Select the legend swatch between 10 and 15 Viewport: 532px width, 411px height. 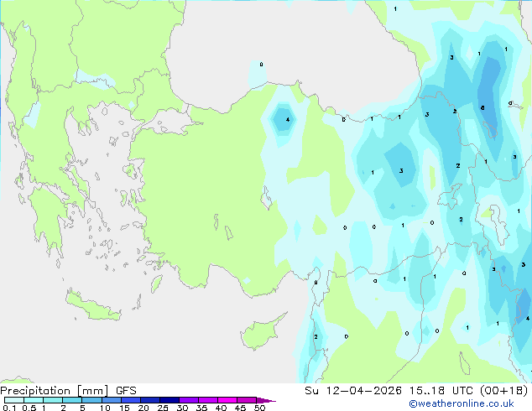tap(111, 400)
